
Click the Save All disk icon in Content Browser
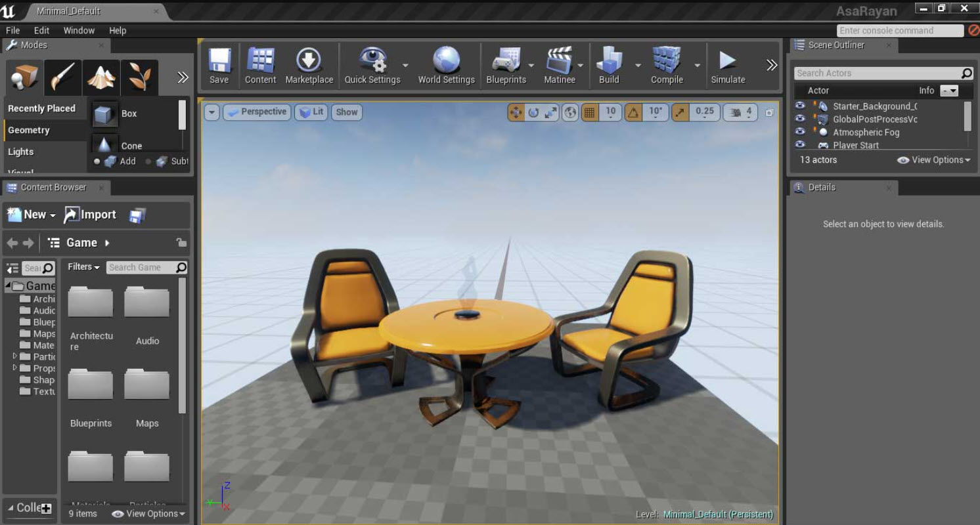pyautogui.click(x=137, y=215)
